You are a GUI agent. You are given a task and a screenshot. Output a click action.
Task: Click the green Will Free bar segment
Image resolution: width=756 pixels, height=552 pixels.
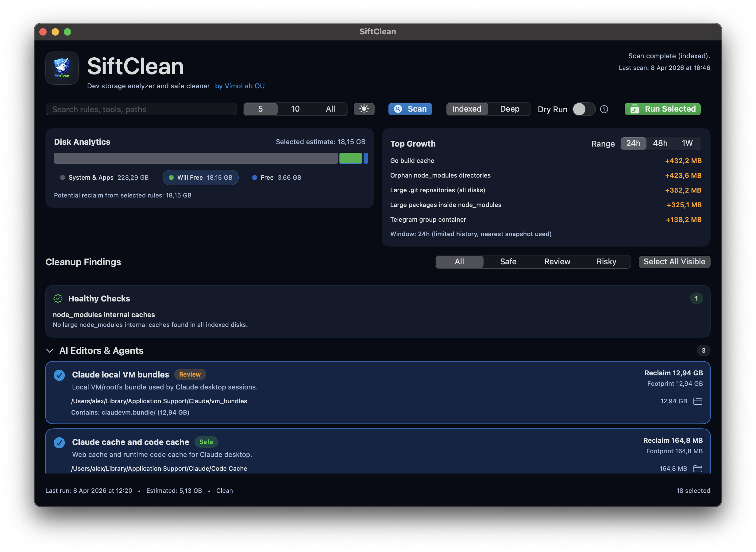[351, 158]
